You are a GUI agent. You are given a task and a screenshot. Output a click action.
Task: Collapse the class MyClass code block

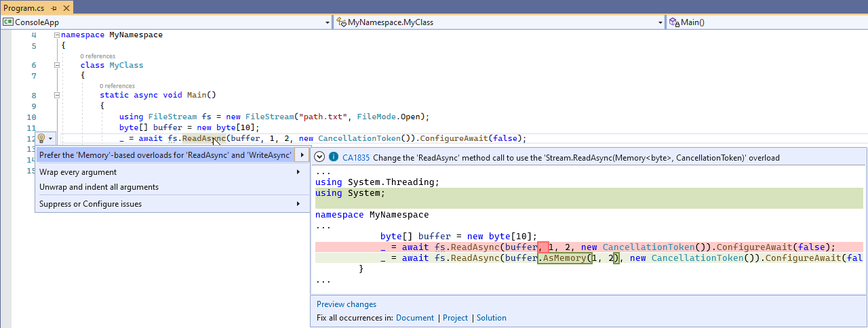coord(57,65)
